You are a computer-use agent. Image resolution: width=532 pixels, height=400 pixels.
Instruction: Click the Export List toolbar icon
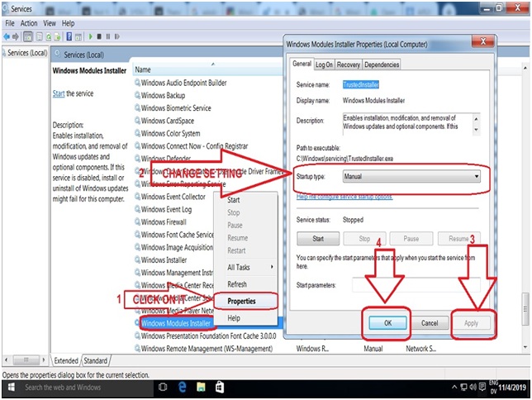57,36
